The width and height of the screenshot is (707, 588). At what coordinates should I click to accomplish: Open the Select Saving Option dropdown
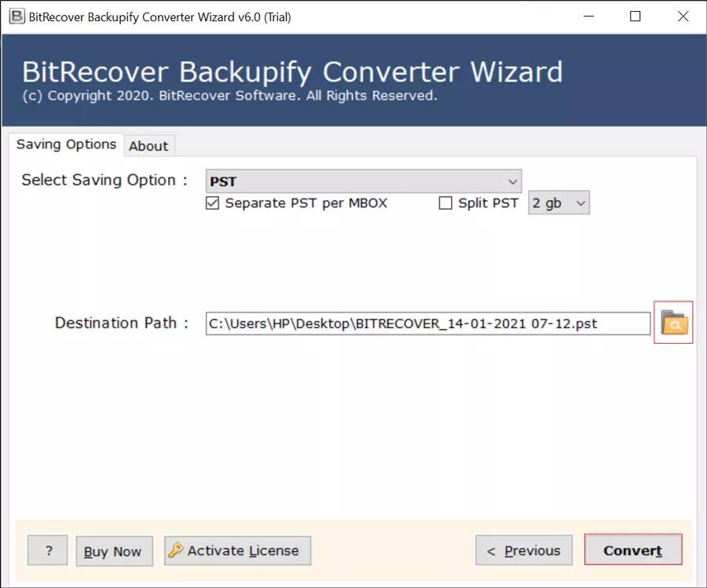coord(364,181)
